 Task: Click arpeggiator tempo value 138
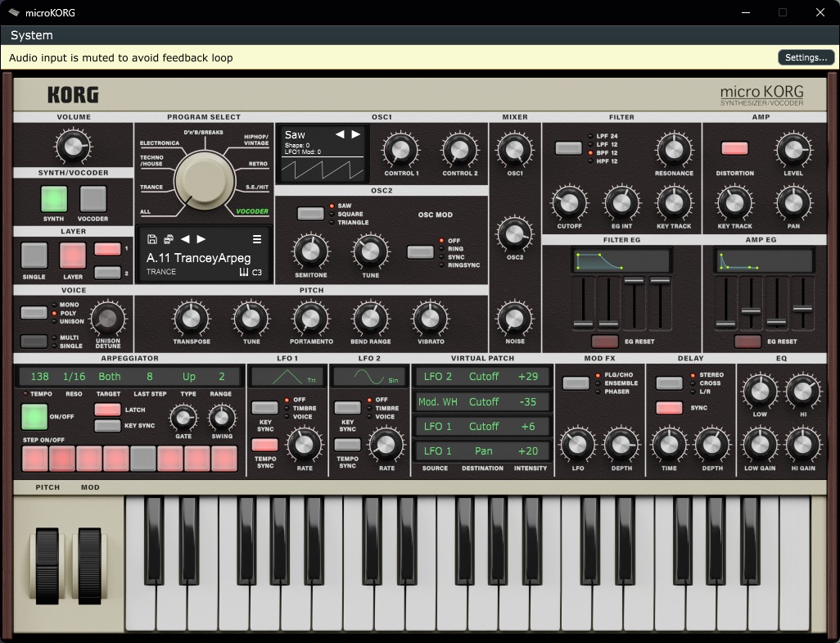tap(39, 377)
